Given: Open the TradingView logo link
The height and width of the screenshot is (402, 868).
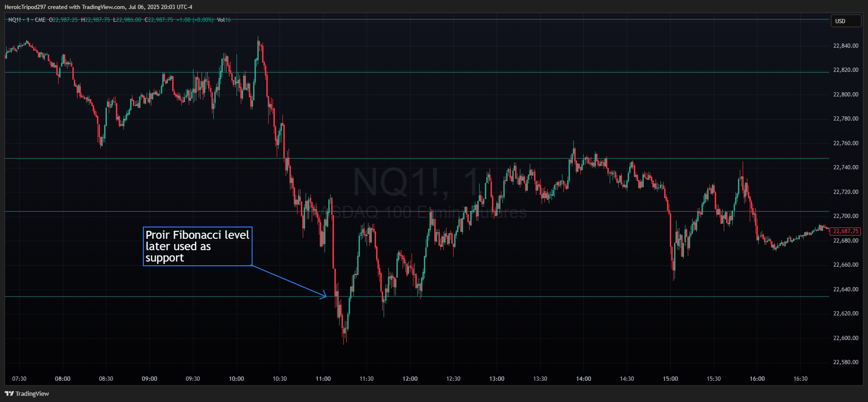Looking at the screenshot, I should [x=27, y=393].
